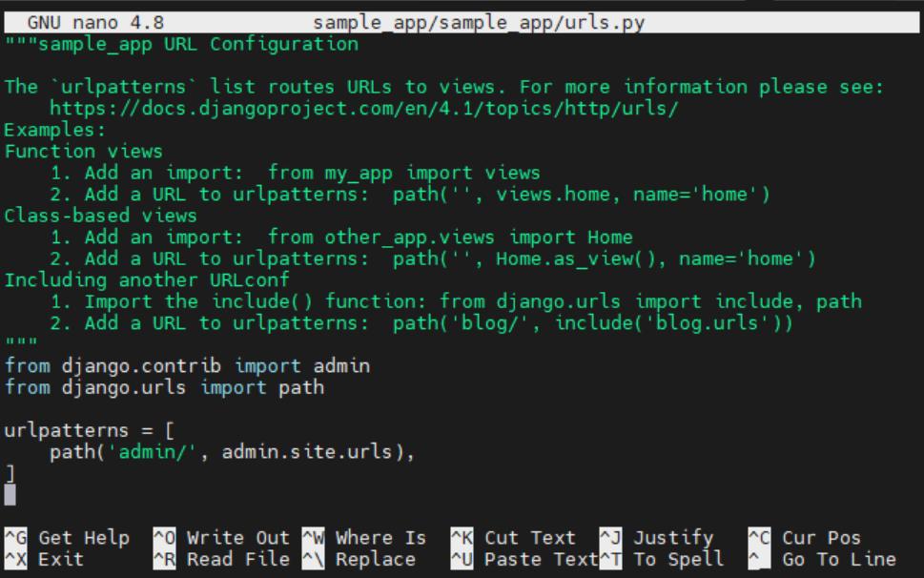Click the ^R Read File shortcut
This screenshot has height=578, width=924.
221,559
